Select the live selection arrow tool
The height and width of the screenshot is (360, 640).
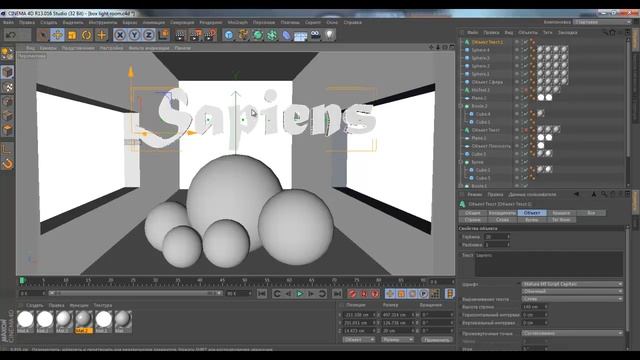[42, 35]
